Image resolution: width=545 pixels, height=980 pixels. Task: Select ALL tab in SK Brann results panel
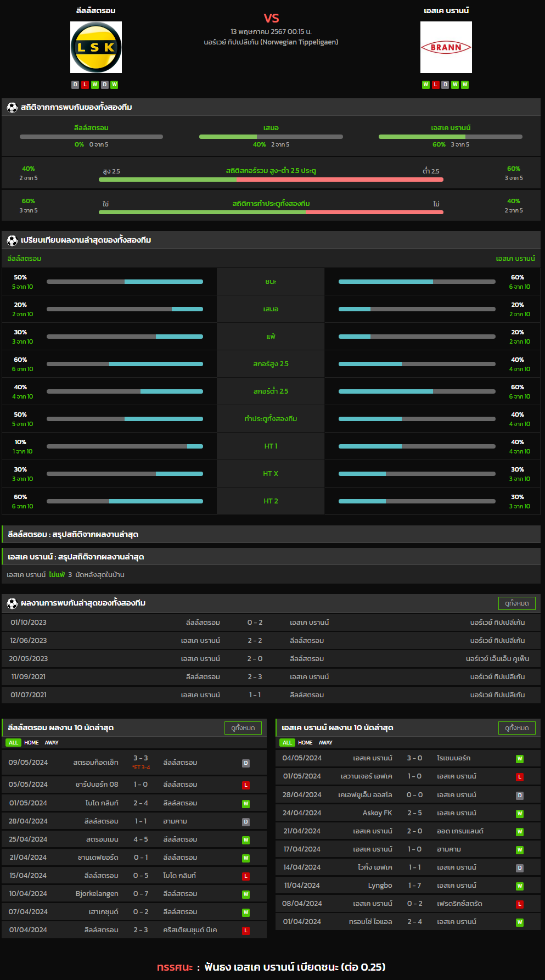tap(287, 743)
